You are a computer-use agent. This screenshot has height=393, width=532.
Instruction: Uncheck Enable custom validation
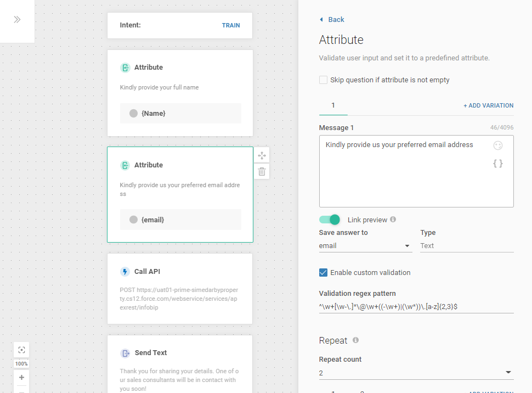point(324,273)
